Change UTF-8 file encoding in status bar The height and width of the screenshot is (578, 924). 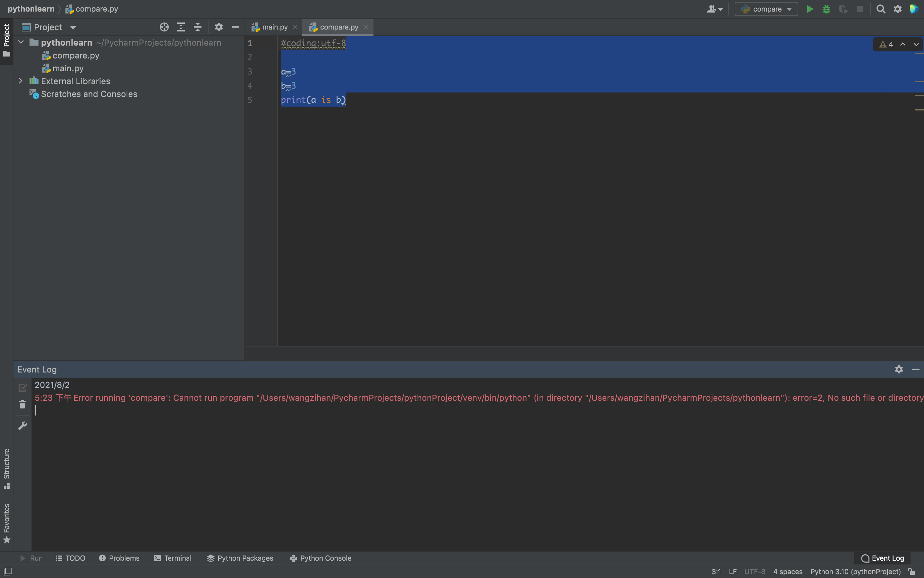(x=755, y=572)
